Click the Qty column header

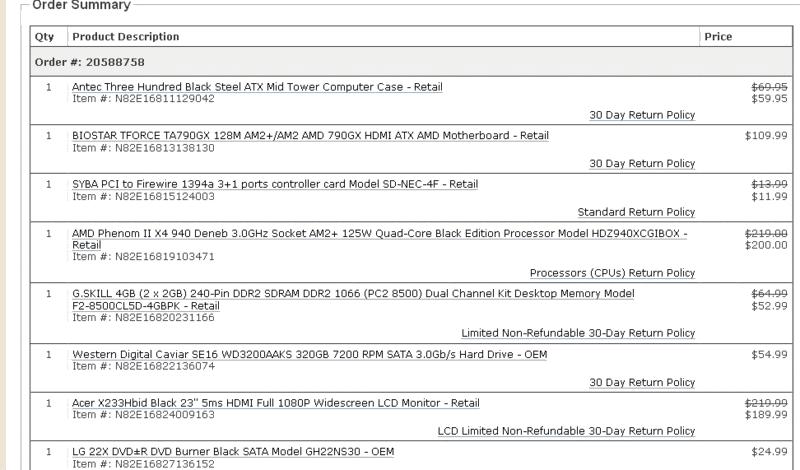44,37
